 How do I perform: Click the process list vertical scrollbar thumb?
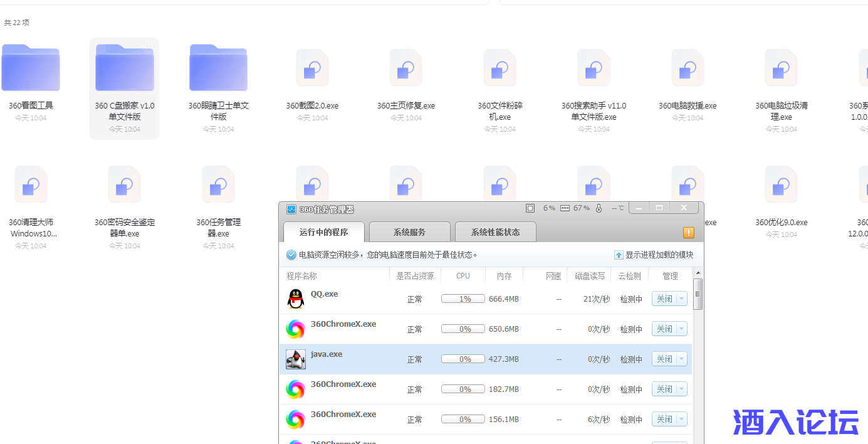point(698,294)
